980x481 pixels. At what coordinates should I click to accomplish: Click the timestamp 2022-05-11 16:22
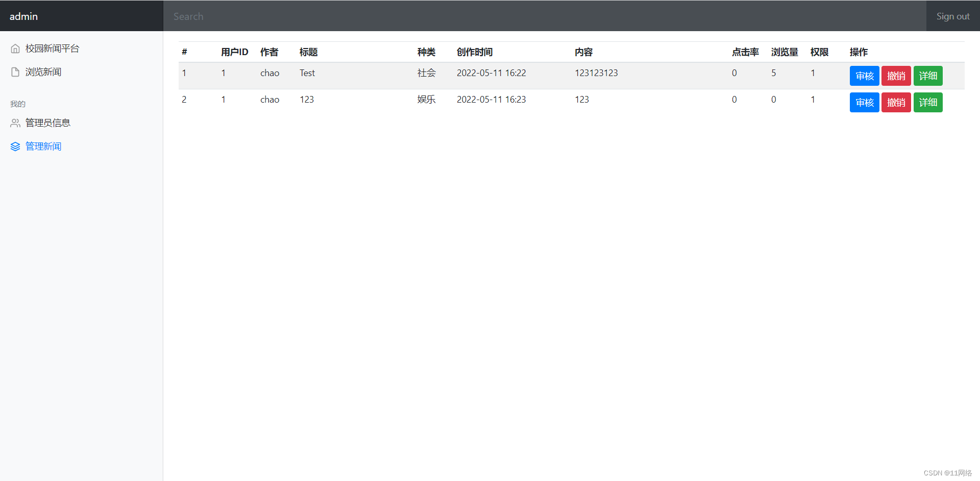click(x=491, y=73)
